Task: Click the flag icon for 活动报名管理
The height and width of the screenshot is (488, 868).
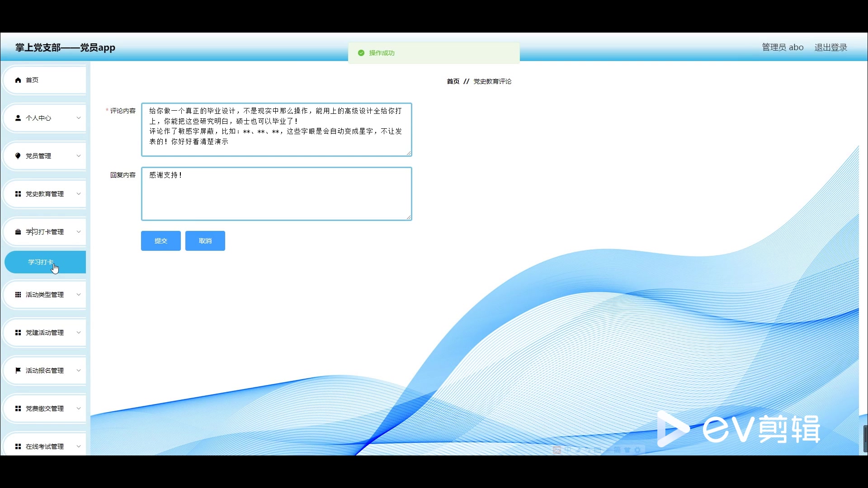Action: tap(18, 371)
